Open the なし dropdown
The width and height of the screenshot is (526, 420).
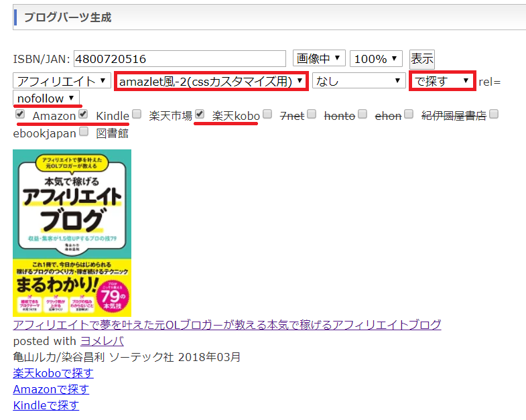click(x=358, y=81)
